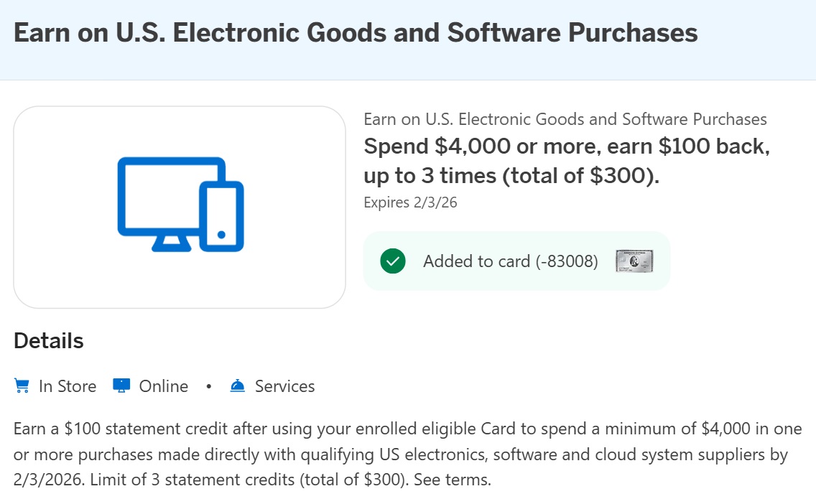Click the Spend $4,000 offer headline
The image size is (816, 504).
[x=567, y=161]
